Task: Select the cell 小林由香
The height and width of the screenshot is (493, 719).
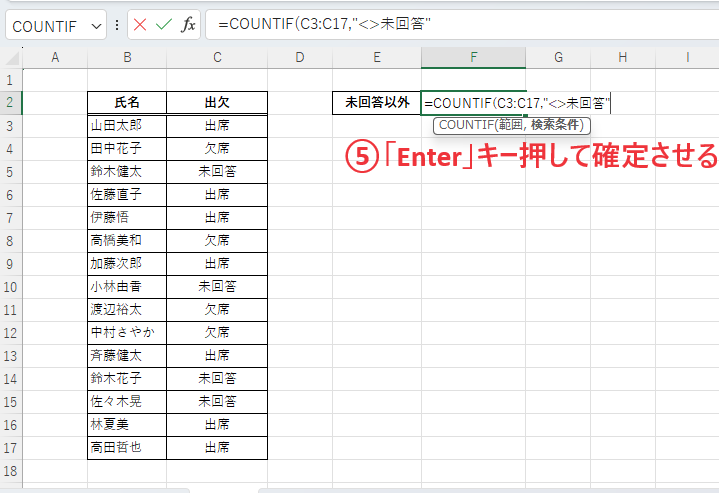Action: click(x=127, y=287)
